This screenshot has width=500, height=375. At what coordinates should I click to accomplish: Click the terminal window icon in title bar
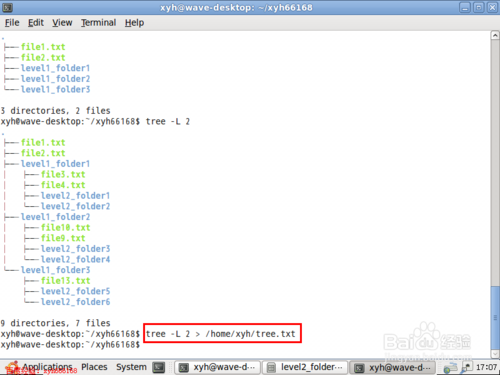click(7, 7)
